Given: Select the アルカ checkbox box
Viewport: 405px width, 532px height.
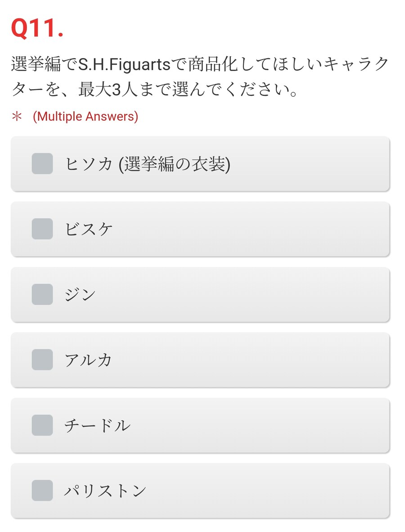Looking at the screenshot, I should coord(42,360).
